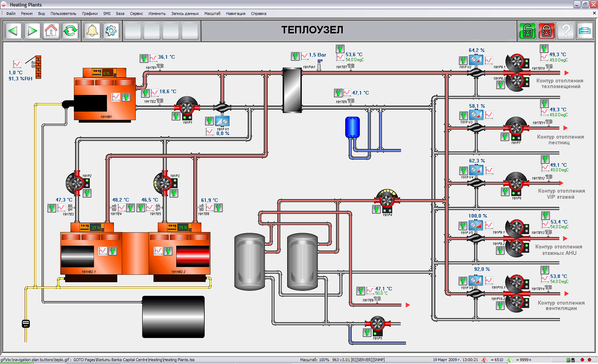Open the valve control icon under 64,2 %
Screen dimensions: 598x364
(x=476, y=60)
